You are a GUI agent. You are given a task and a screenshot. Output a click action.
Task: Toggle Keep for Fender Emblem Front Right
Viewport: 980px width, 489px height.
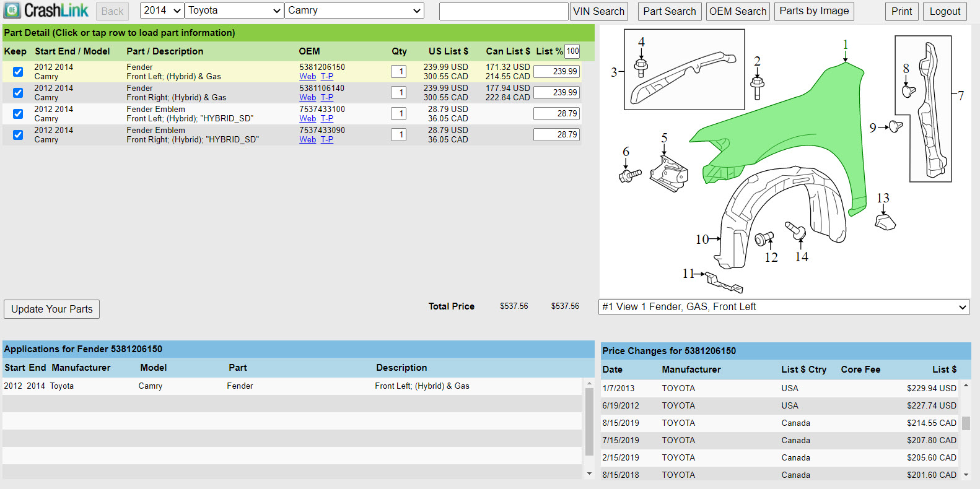click(x=18, y=135)
